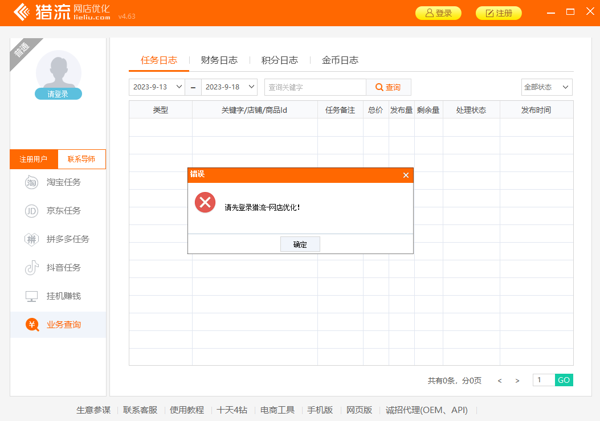Click the 登录 button in title bar
The image size is (600, 421).
click(x=438, y=13)
